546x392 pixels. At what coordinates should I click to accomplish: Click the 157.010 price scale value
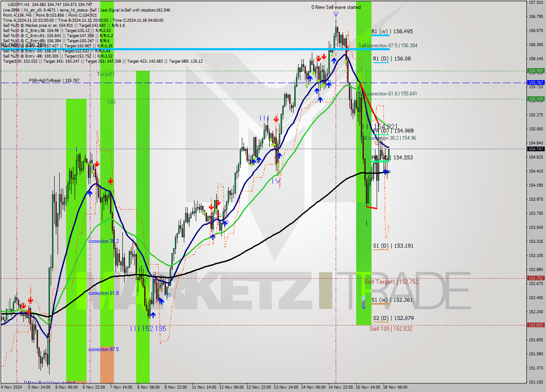point(536,3)
